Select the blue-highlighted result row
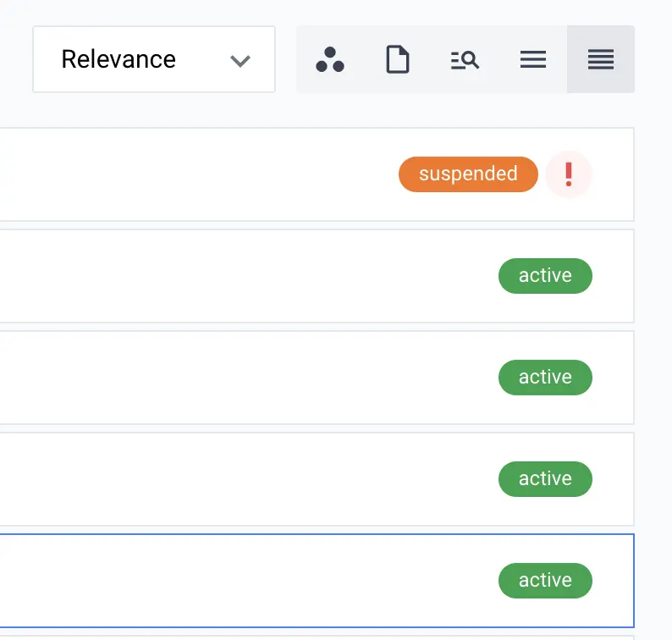This screenshot has width=672, height=640. click(317, 581)
